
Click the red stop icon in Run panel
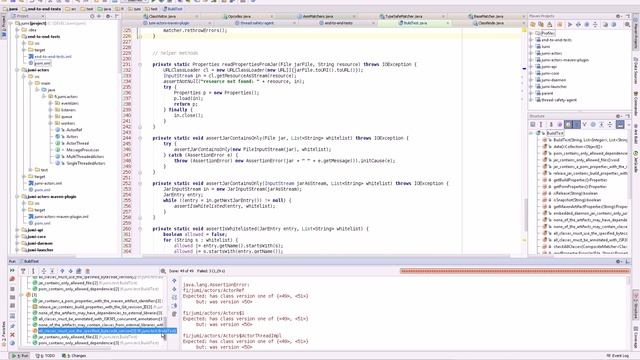pyautogui.click(x=12, y=279)
